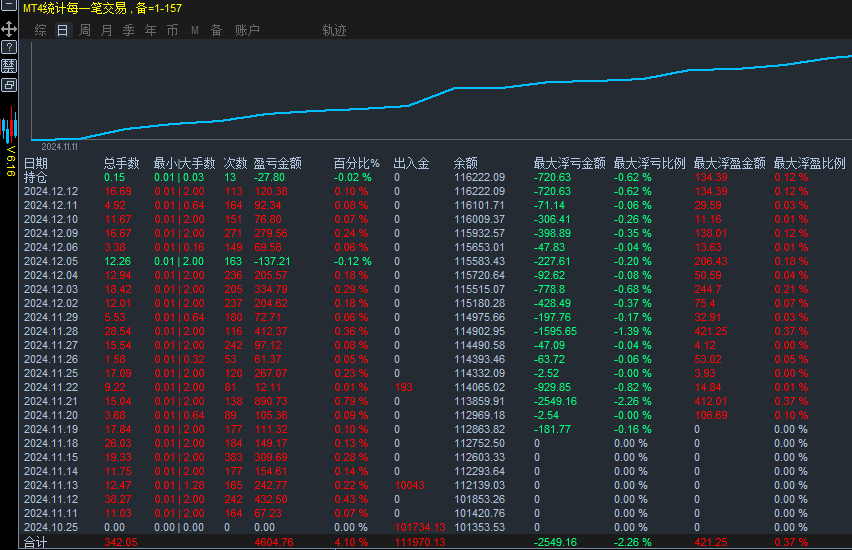Click the 余额 column header
This screenshot has height=550, width=852.
466,163
